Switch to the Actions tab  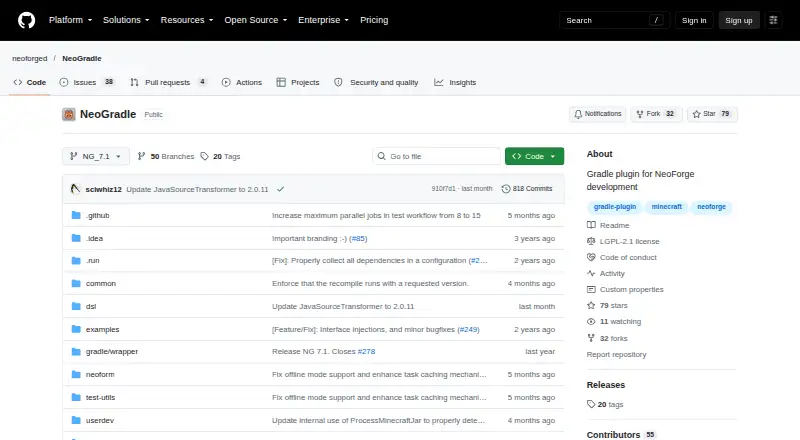[x=242, y=82]
